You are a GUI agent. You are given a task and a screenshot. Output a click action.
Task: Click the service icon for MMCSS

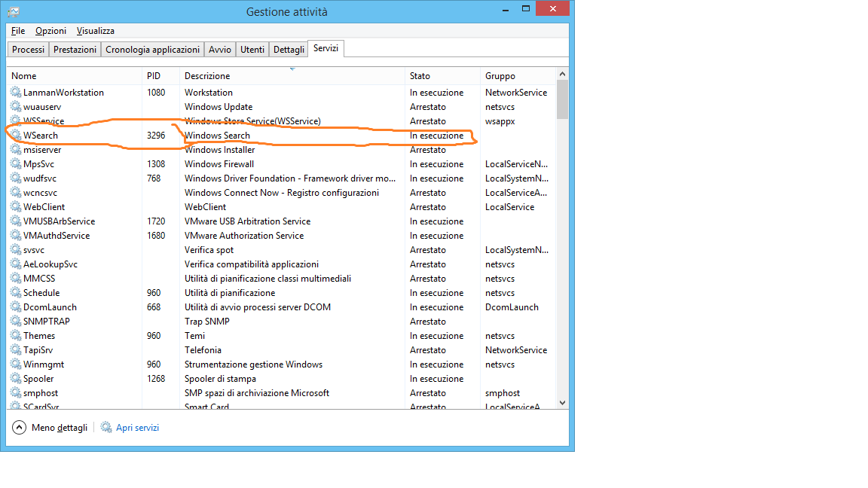16,279
